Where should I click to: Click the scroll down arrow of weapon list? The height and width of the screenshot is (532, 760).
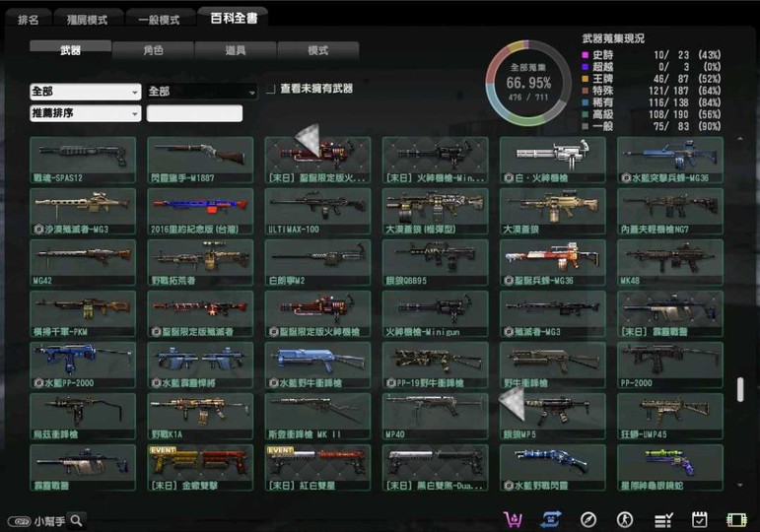[x=740, y=485]
